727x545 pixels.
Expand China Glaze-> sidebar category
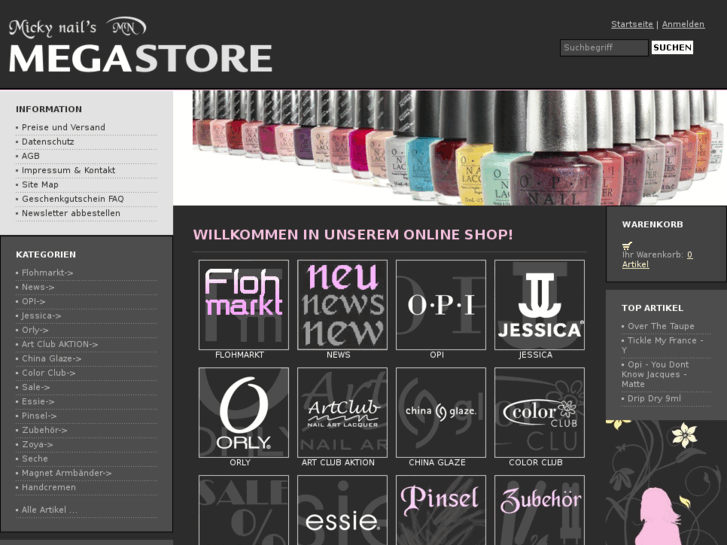tap(51, 359)
